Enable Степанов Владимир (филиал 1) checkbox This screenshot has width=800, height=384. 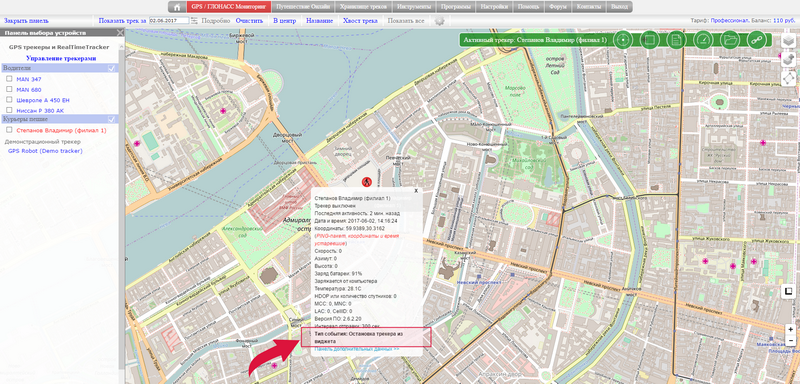click(9, 130)
